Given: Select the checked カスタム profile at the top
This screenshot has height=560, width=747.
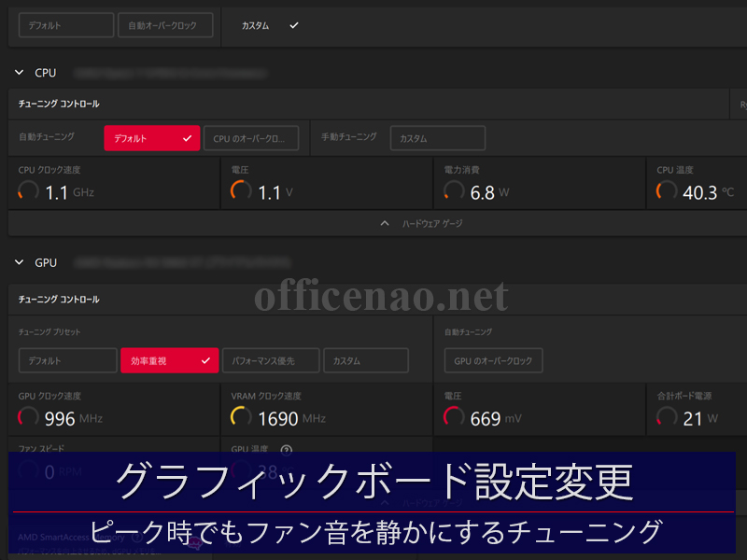Looking at the screenshot, I should (269, 25).
